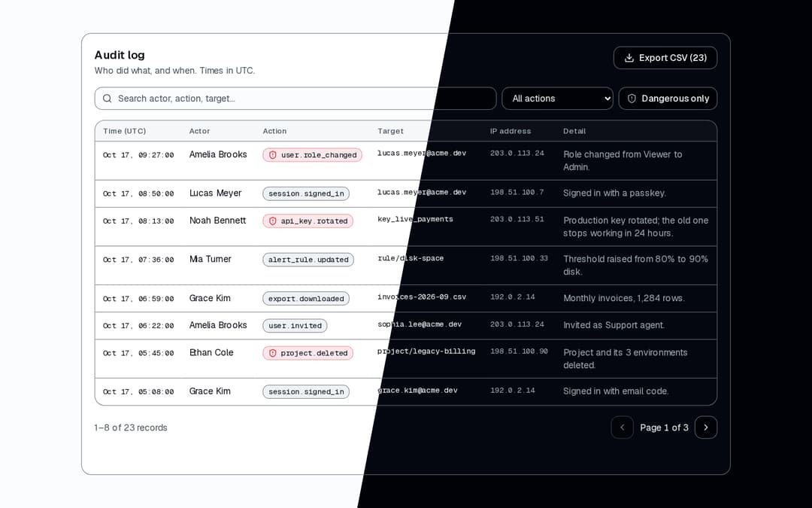Viewport: 812px width, 508px height.
Task: Click target sophia.lee@acme.dev
Action: pyautogui.click(x=420, y=324)
